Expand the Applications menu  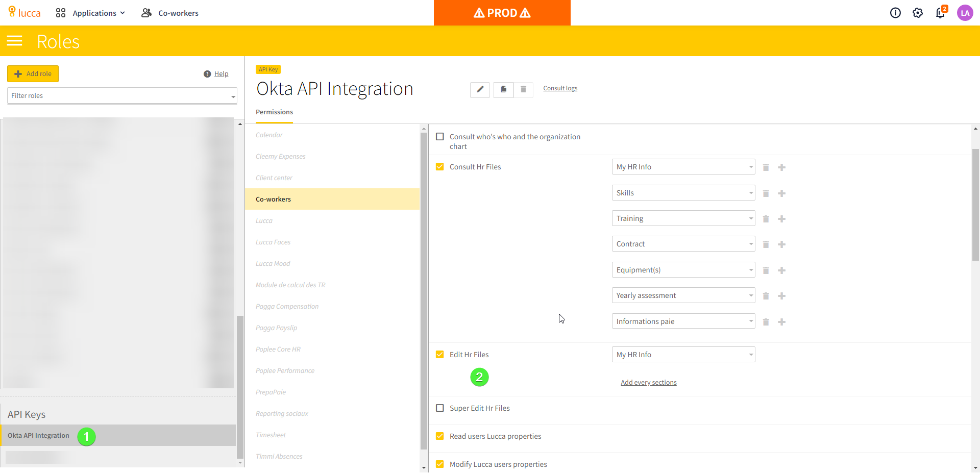point(90,13)
